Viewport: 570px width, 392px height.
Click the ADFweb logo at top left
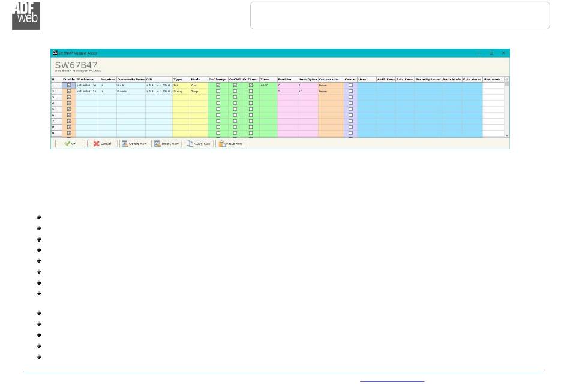26,16
